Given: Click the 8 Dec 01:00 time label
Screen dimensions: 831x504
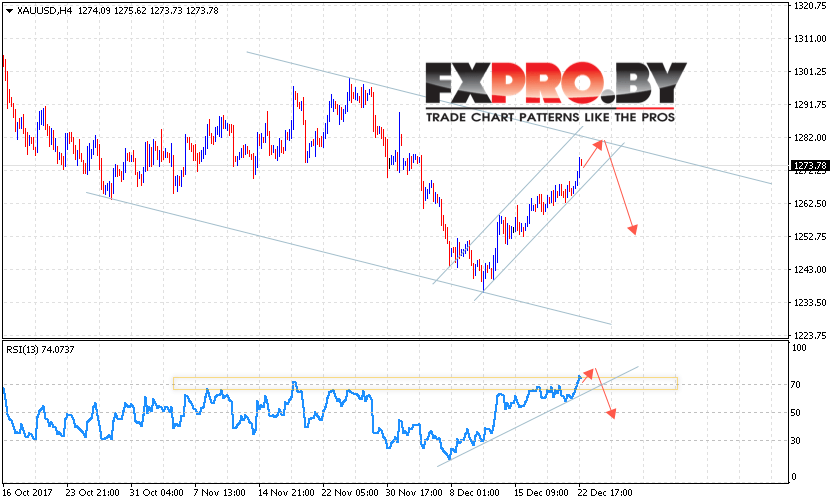Looking at the screenshot, I should pyautogui.click(x=475, y=493).
